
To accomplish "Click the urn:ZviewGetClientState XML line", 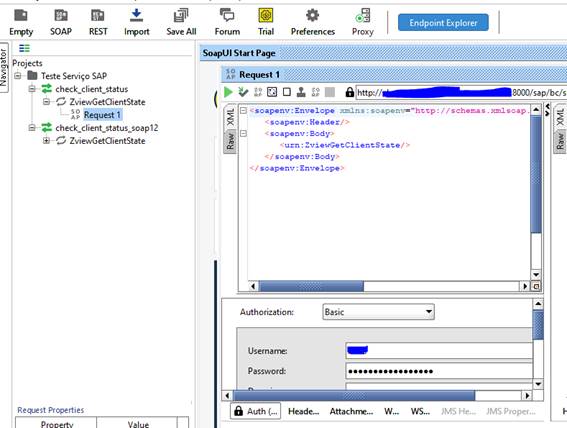I will click(345, 145).
